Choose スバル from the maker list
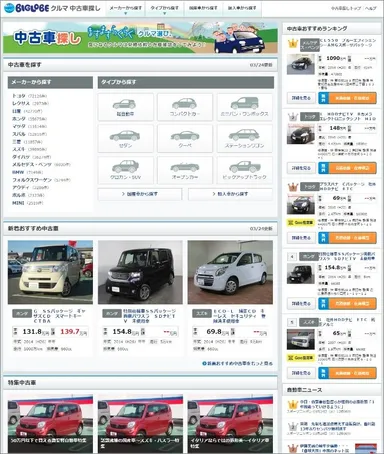 (x=19, y=134)
